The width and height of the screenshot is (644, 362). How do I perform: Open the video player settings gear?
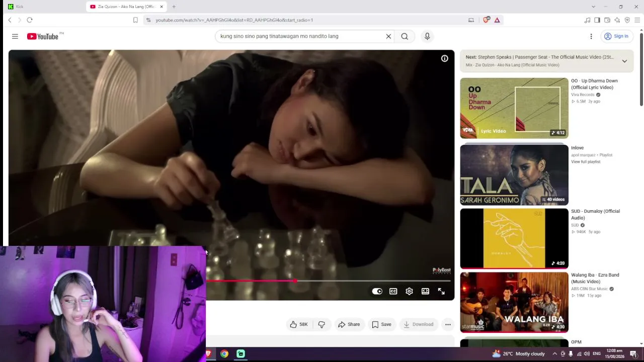point(410,291)
